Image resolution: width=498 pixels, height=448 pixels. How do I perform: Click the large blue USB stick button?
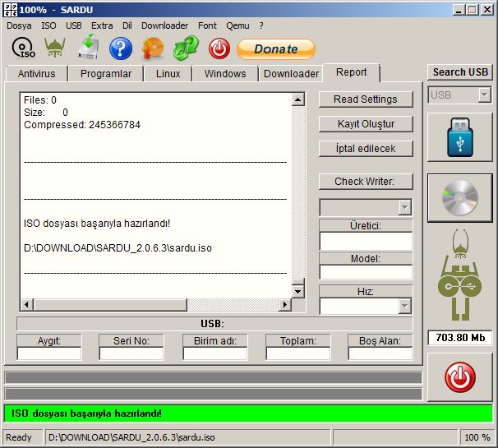click(460, 137)
